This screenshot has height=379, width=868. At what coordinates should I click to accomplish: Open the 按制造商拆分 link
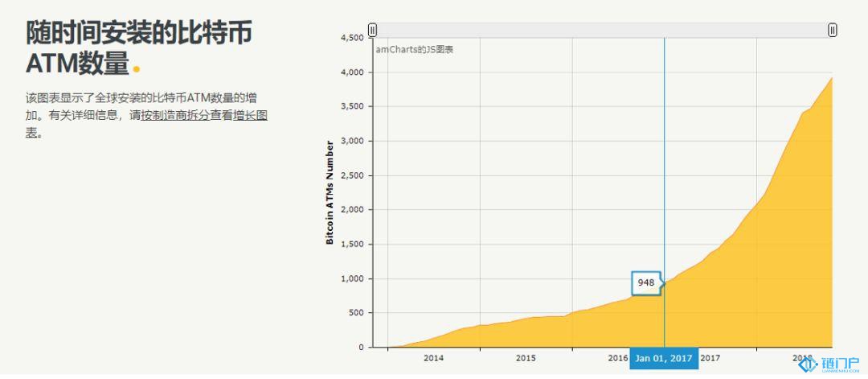tap(174, 116)
